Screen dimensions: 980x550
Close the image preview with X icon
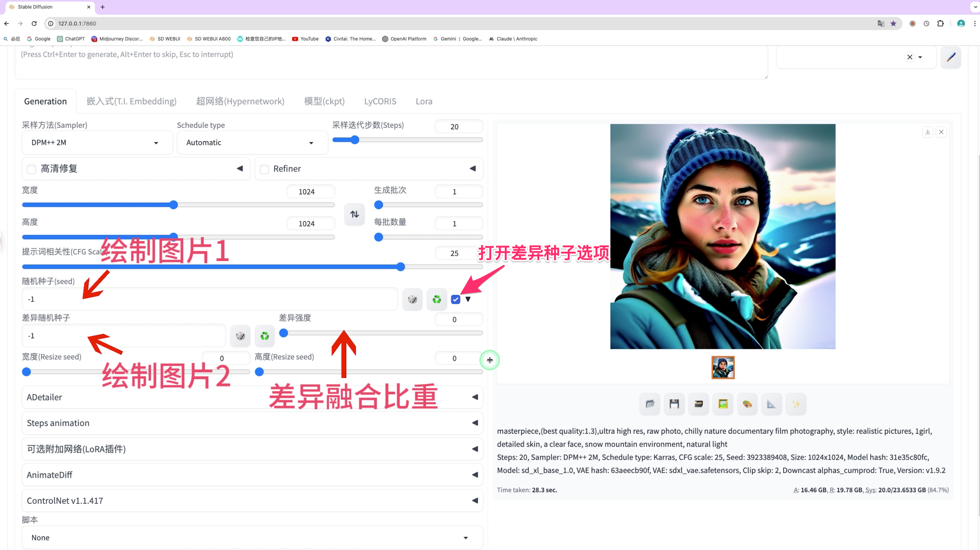[x=941, y=132]
